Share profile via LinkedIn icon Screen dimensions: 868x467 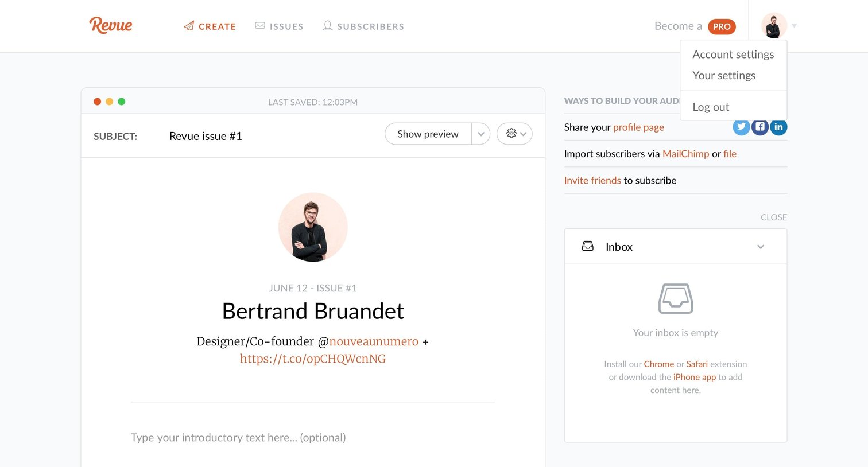778,127
